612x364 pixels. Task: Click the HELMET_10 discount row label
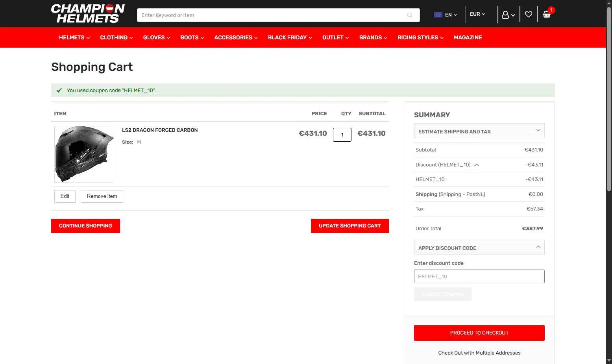coord(430,179)
